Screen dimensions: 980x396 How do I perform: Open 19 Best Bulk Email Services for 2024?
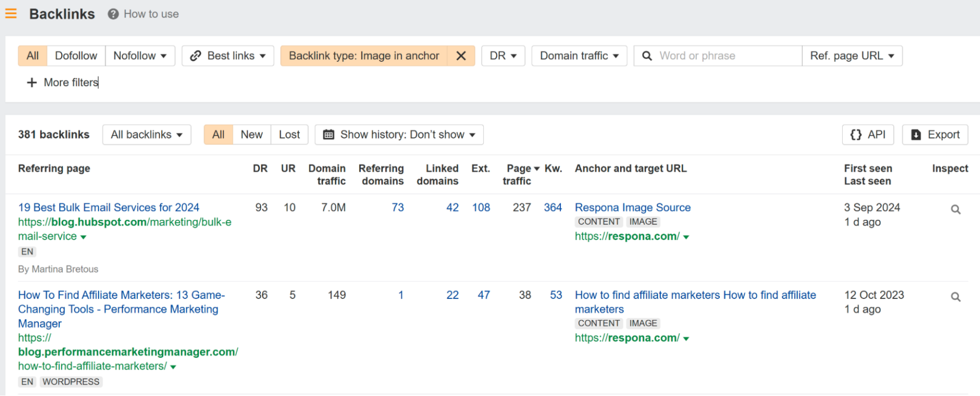(109, 207)
